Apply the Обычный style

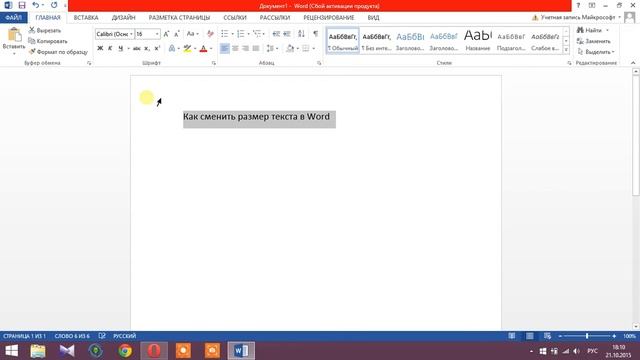click(x=343, y=41)
